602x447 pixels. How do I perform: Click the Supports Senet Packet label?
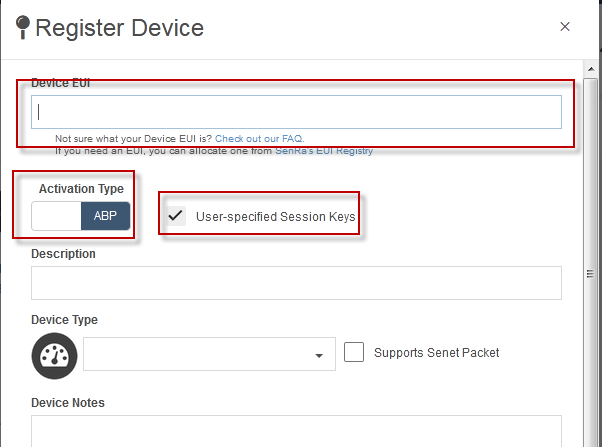pos(437,353)
